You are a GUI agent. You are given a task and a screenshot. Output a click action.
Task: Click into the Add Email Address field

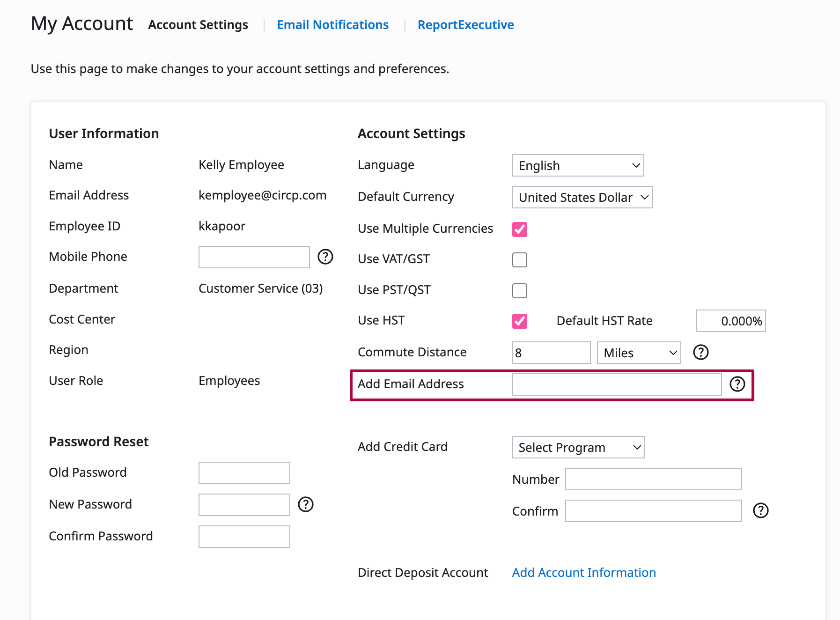click(x=617, y=384)
